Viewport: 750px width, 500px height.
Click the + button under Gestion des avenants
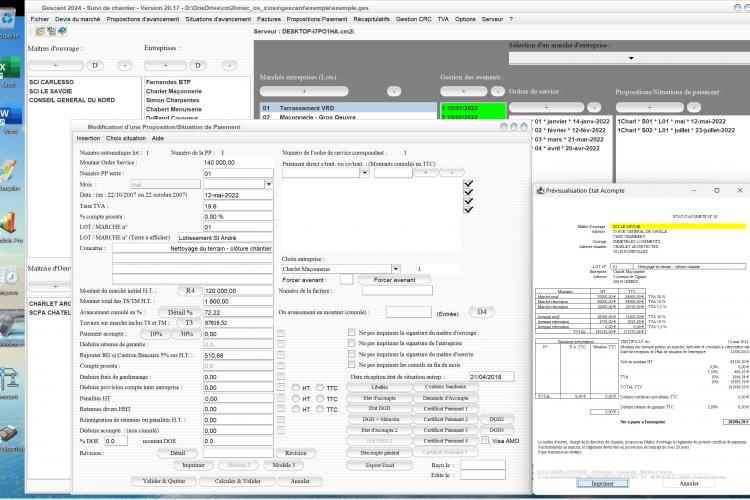point(463,91)
